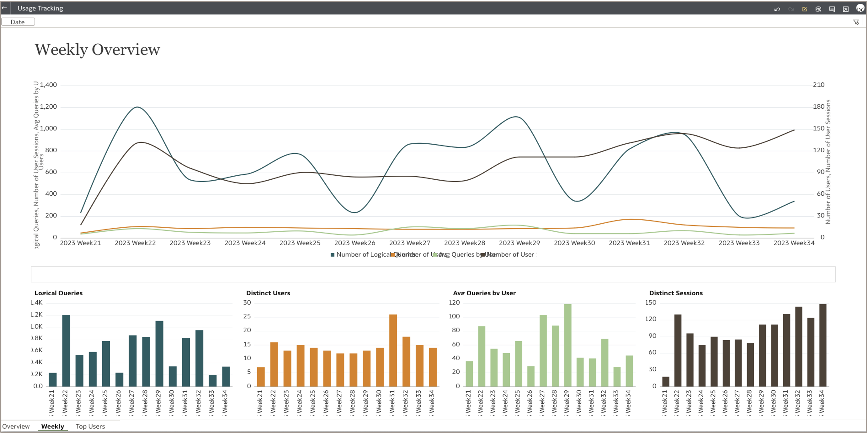Switch to the Overview tab

click(16, 426)
